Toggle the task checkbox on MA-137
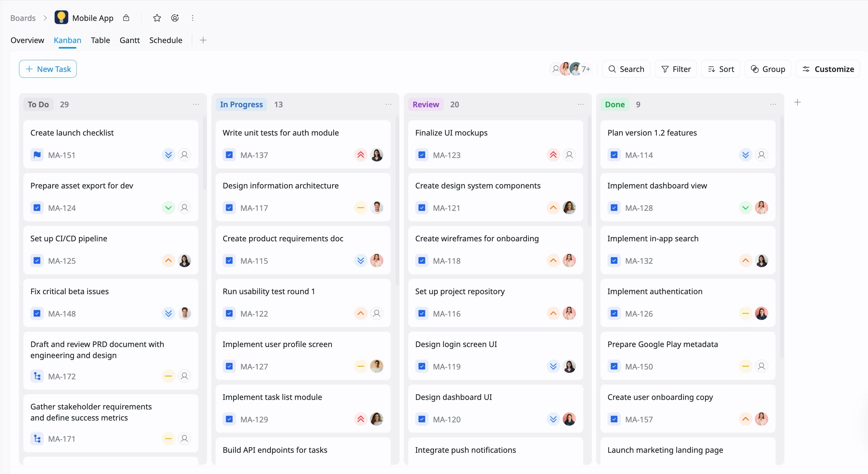This screenshot has width=868, height=474. click(229, 155)
